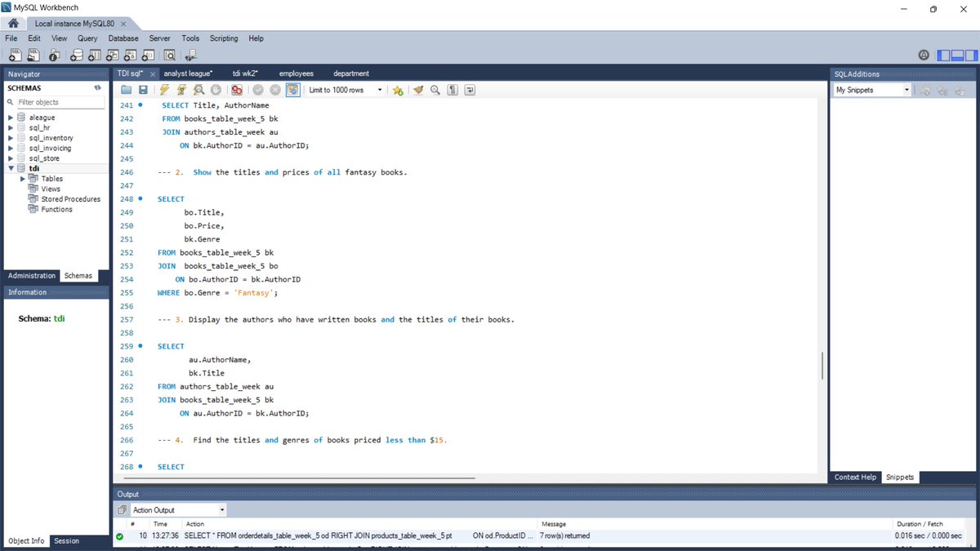The width and height of the screenshot is (980, 551).
Task: Close the Local instance MySQL80 tab
Action: pyautogui.click(x=122, y=24)
